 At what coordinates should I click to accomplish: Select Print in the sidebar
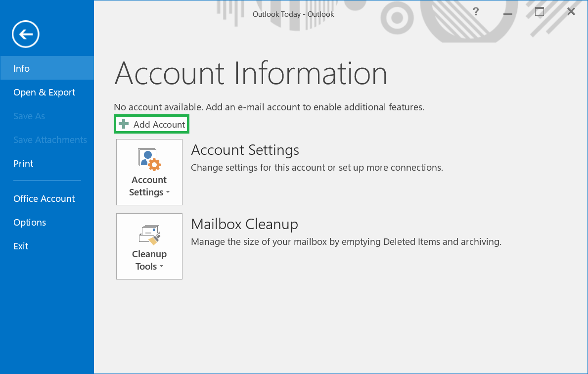point(47,164)
